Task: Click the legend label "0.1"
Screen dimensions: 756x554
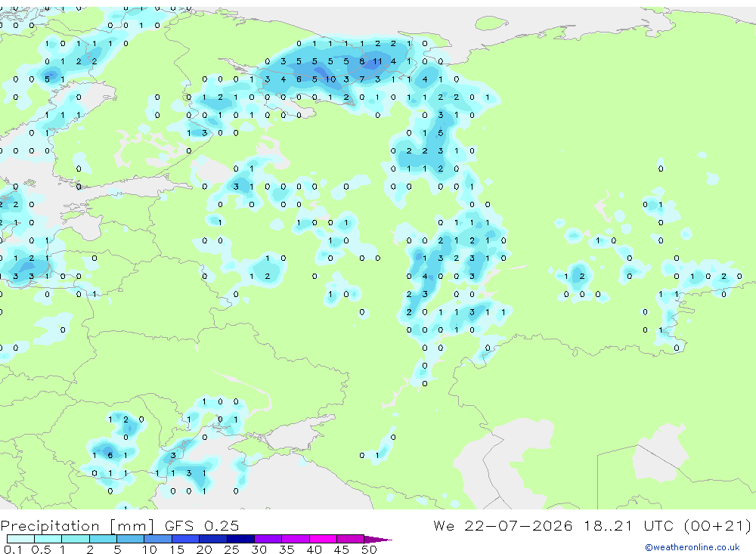Action: click(x=13, y=549)
